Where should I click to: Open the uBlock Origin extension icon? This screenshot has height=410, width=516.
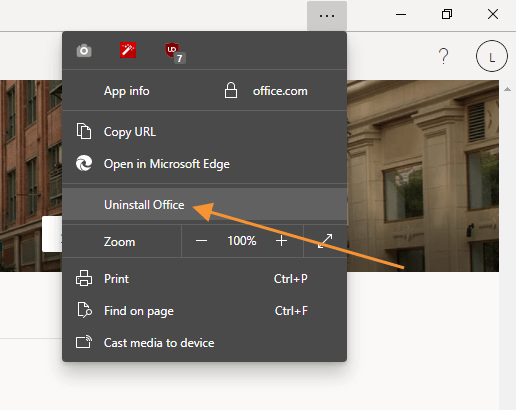(x=175, y=53)
